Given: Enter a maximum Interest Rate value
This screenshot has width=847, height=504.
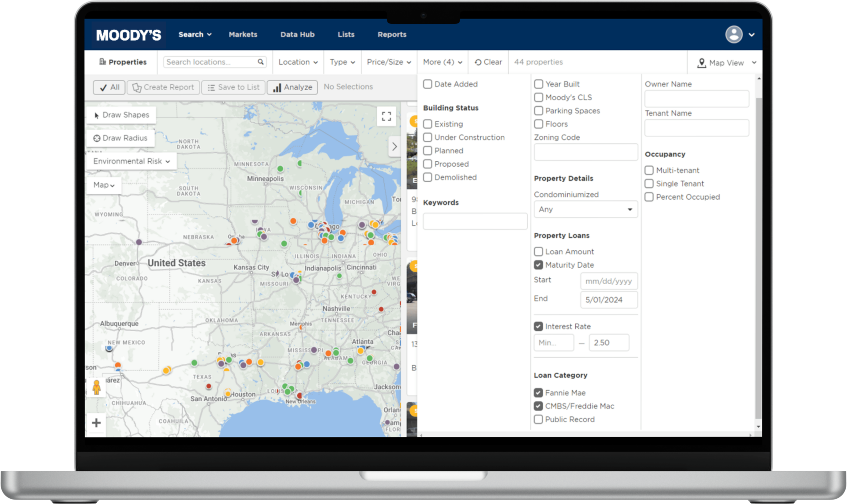Looking at the screenshot, I should (x=609, y=343).
